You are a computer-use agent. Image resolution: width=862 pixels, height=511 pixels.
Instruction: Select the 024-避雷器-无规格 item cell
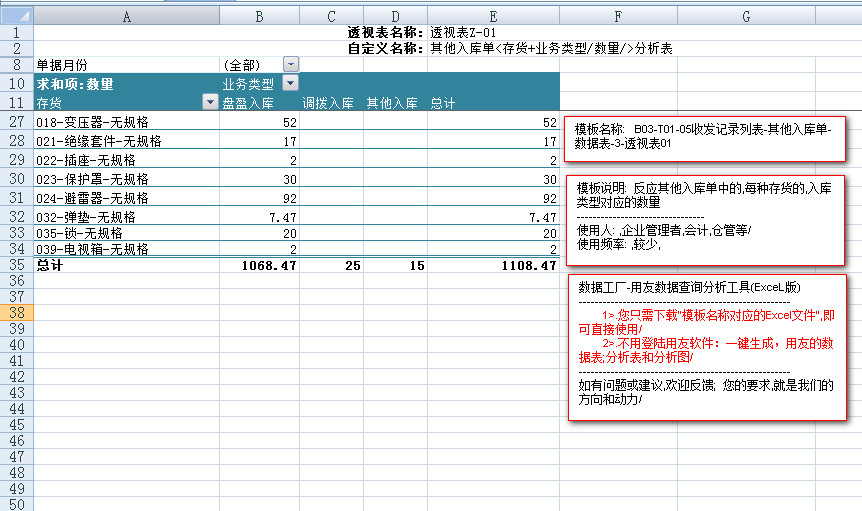click(126, 198)
